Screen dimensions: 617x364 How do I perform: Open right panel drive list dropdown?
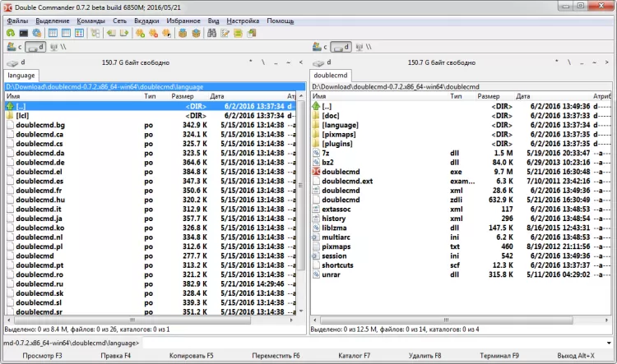click(x=321, y=62)
